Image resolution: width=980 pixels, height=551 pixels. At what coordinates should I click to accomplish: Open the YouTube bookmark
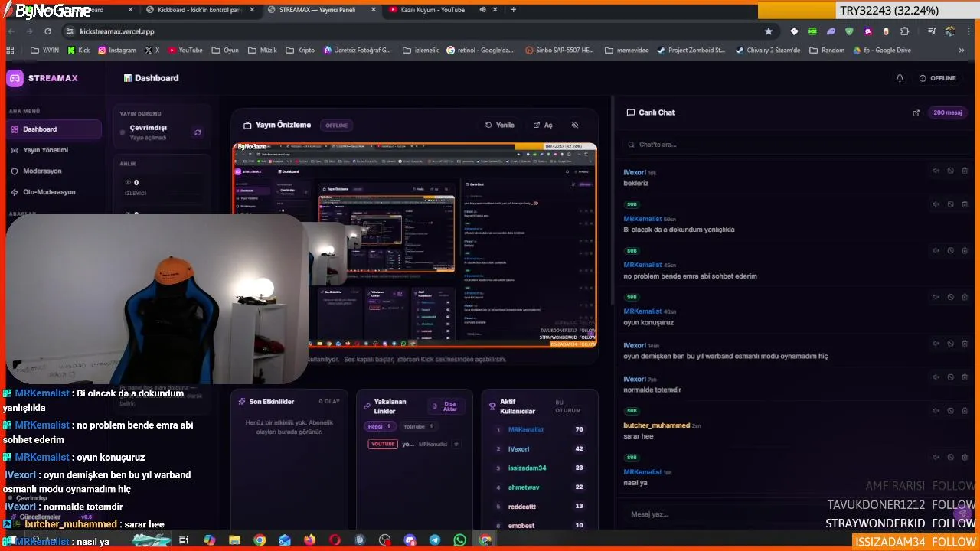185,51
